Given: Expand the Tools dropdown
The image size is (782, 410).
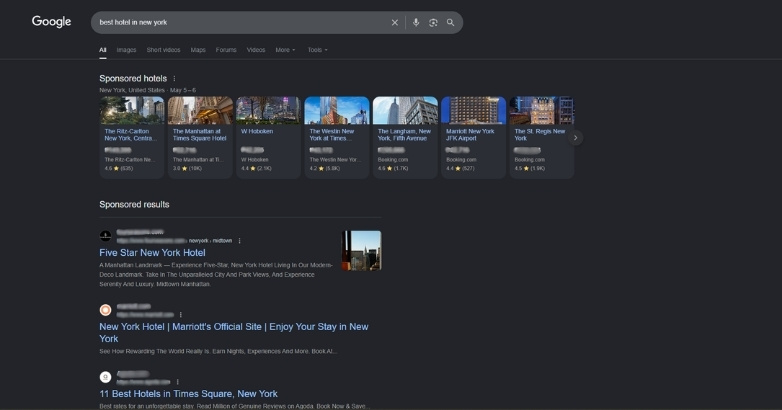Looking at the screenshot, I should coord(317,50).
